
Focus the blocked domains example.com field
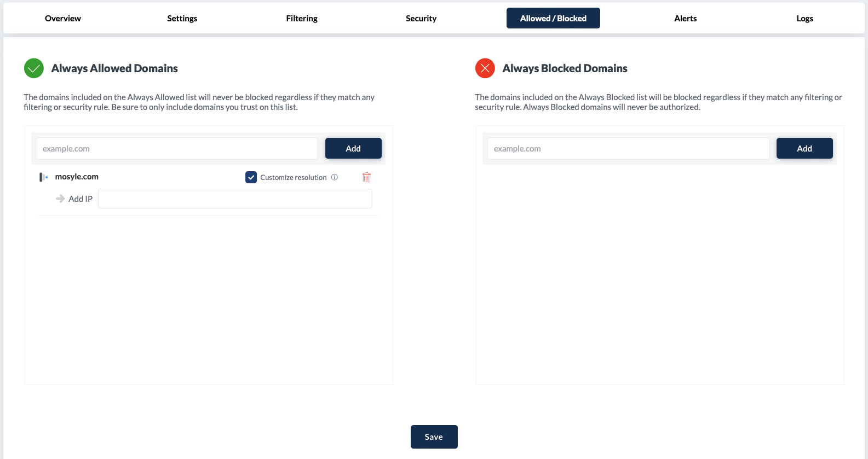pos(628,149)
